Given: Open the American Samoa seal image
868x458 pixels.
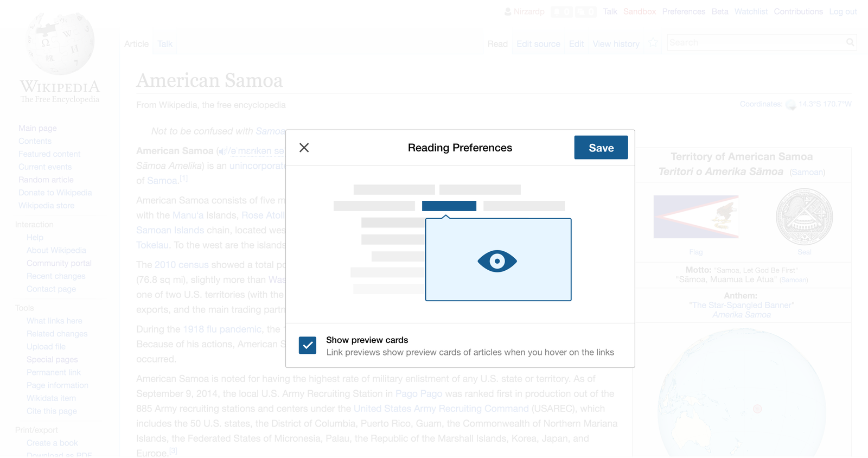Looking at the screenshot, I should click(x=805, y=217).
